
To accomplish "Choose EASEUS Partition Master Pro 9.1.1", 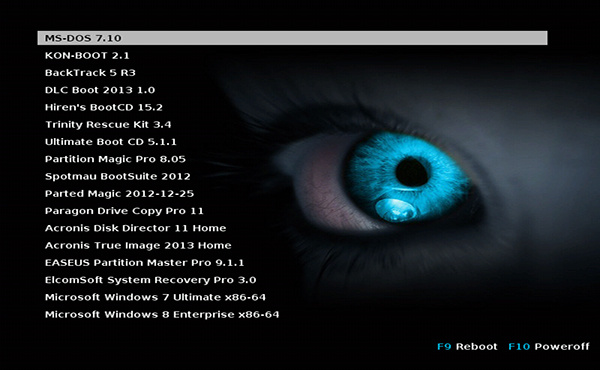I will tap(144, 262).
